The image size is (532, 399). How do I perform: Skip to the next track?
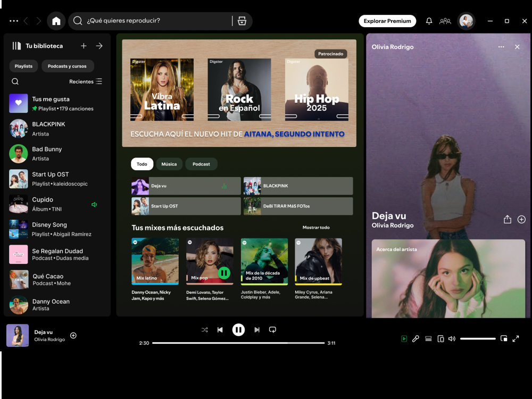[x=257, y=330]
